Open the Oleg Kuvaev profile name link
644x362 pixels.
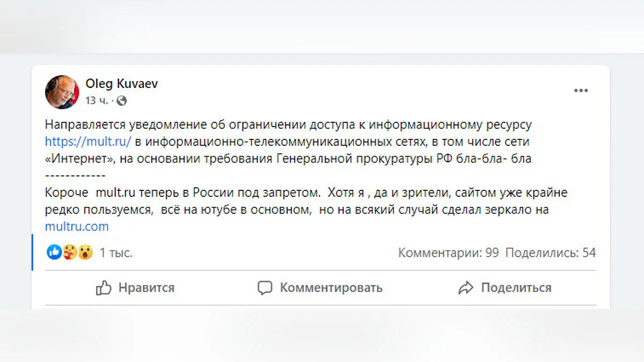[x=122, y=84]
